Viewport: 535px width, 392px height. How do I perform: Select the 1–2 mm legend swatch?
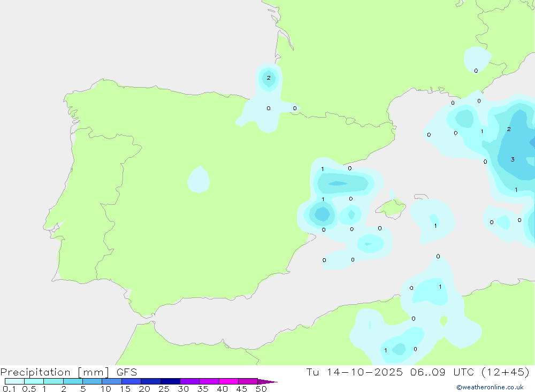click(x=53, y=381)
